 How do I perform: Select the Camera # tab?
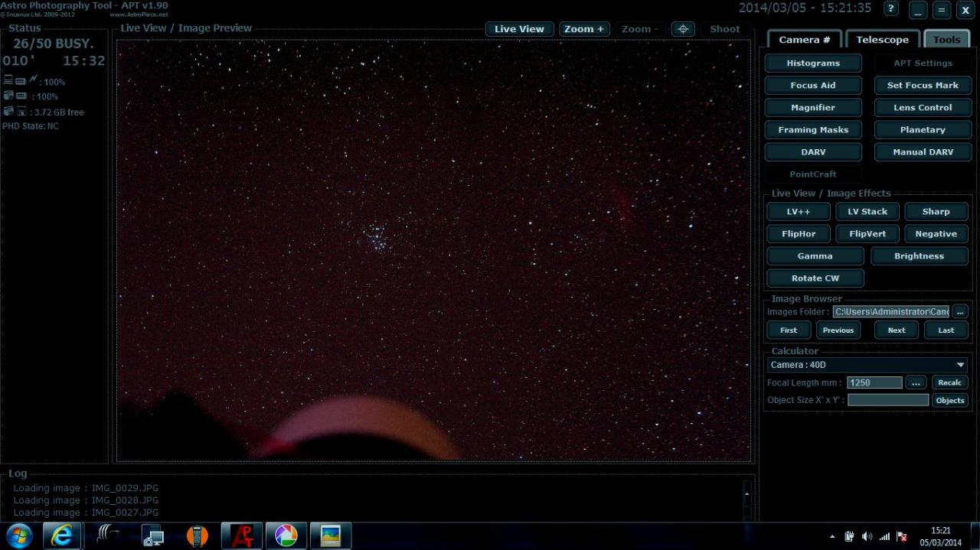804,39
